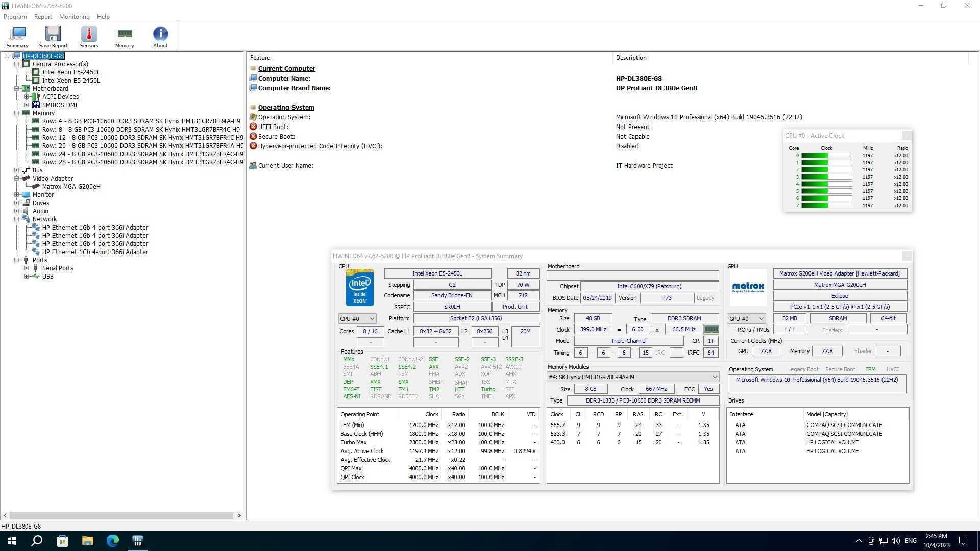Click the horizontal scrollbar in tree panel
The width and height of the screenshot is (980, 551).
(121, 516)
